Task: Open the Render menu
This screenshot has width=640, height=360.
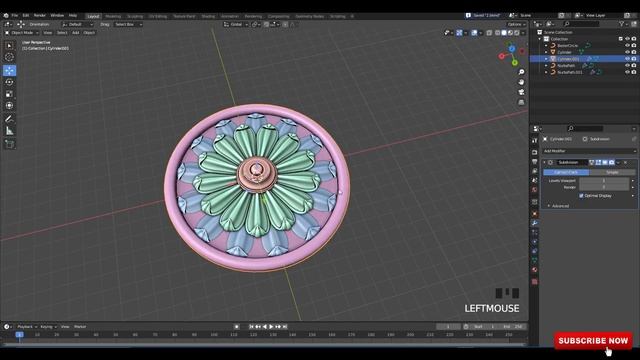Action: [x=40, y=16]
